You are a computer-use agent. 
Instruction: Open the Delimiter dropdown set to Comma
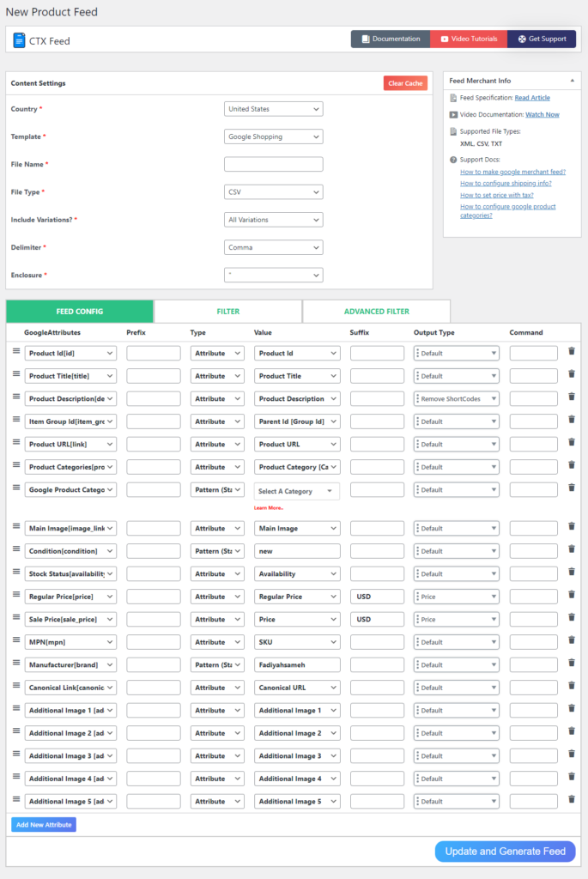pyautogui.click(x=274, y=247)
